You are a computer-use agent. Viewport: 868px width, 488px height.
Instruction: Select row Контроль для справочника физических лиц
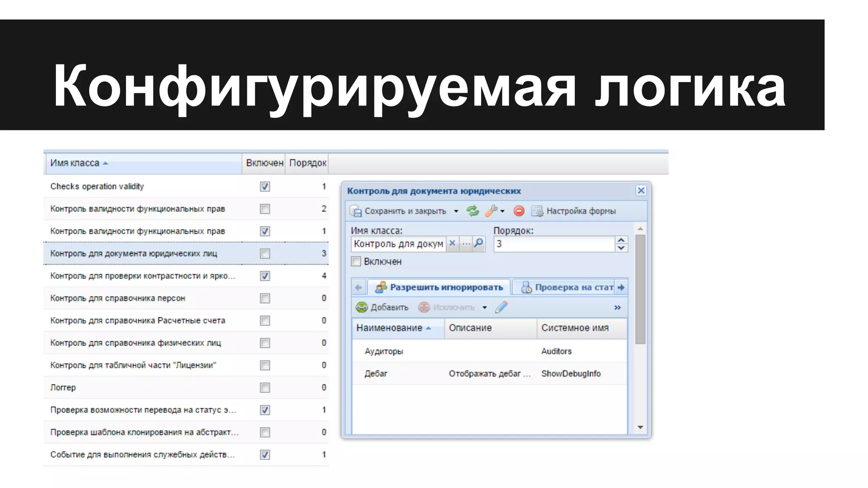(186, 343)
